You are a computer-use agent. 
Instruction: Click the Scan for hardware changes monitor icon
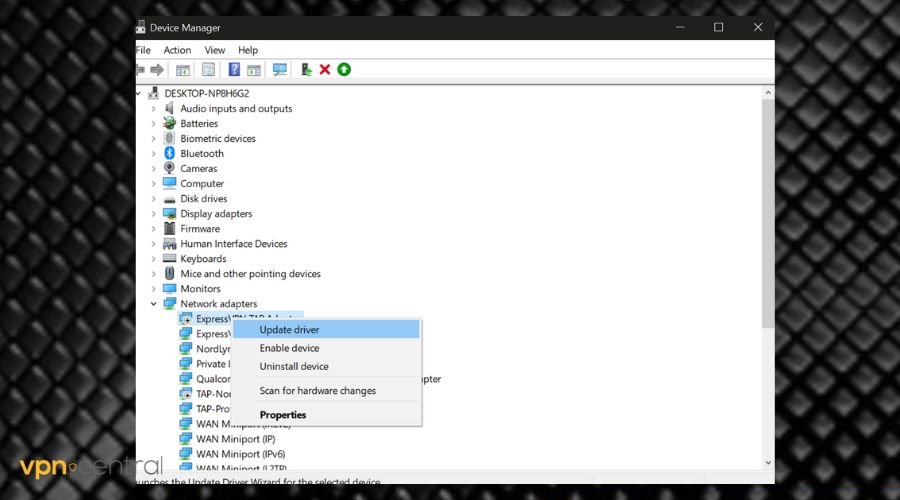[280, 70]
